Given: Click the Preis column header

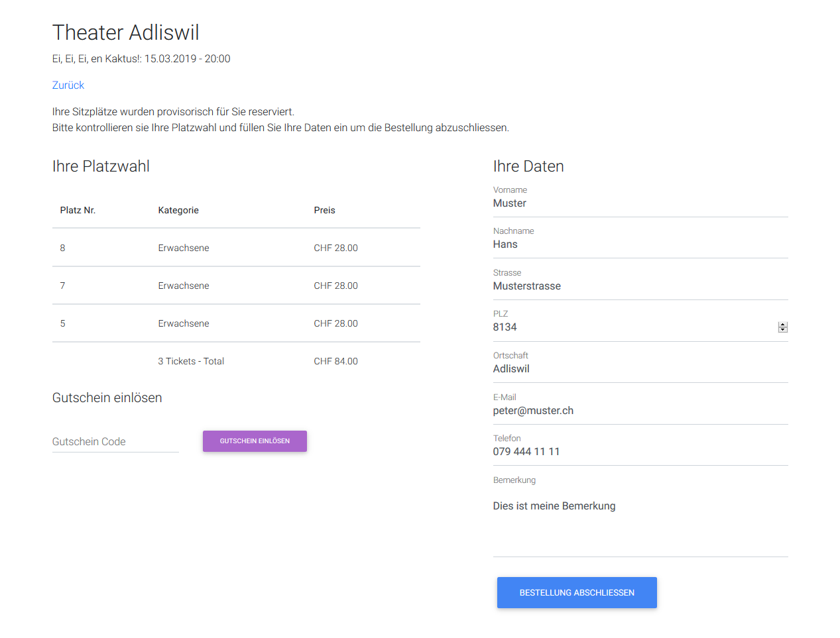Looking at the screenshot, I should pos(324,210).
